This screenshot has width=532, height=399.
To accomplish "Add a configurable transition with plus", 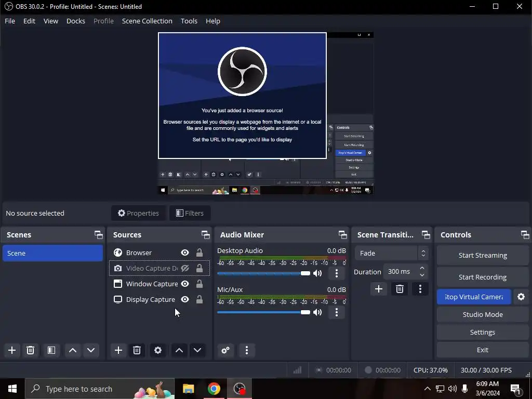I will pyautogui.click(x=379, y=289).
